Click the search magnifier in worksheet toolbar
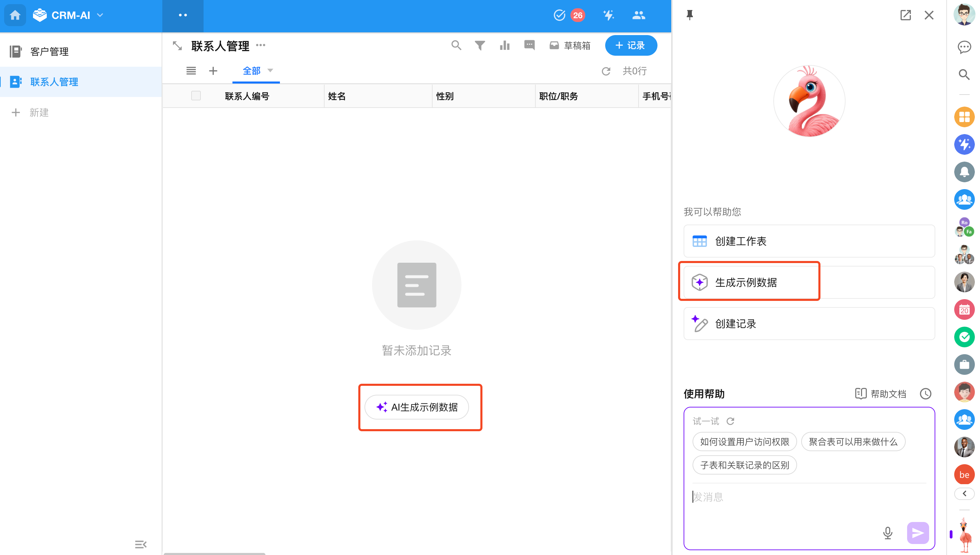 tap(456, 45)
